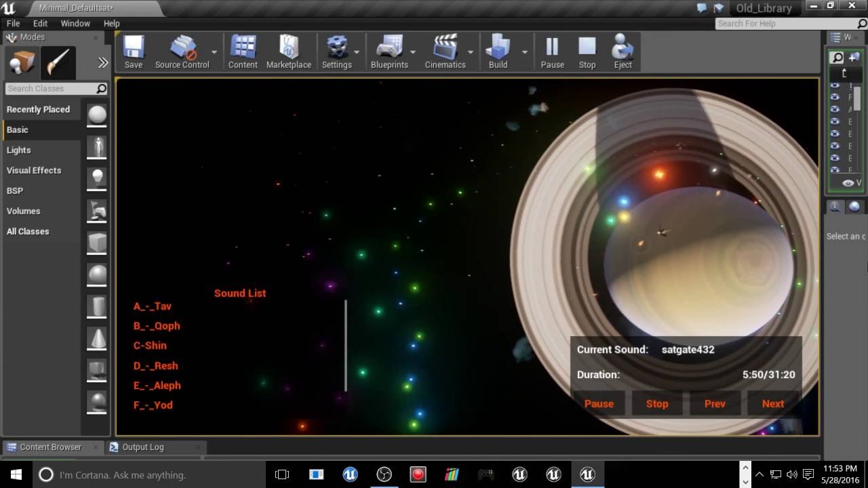868x488 pixels.
Task: Toggle visibility eye on outliner row A
Action: (835, 109)
